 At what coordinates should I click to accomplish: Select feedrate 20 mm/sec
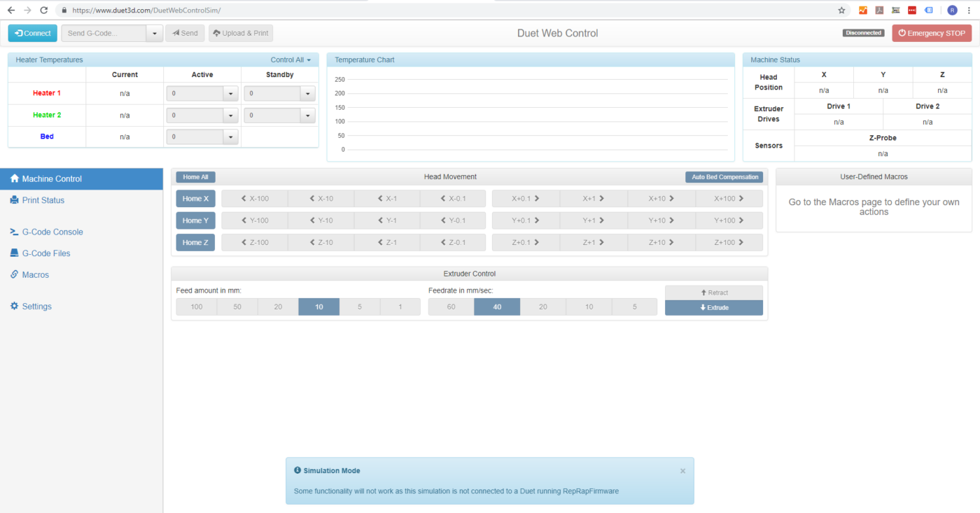(543, 307)
